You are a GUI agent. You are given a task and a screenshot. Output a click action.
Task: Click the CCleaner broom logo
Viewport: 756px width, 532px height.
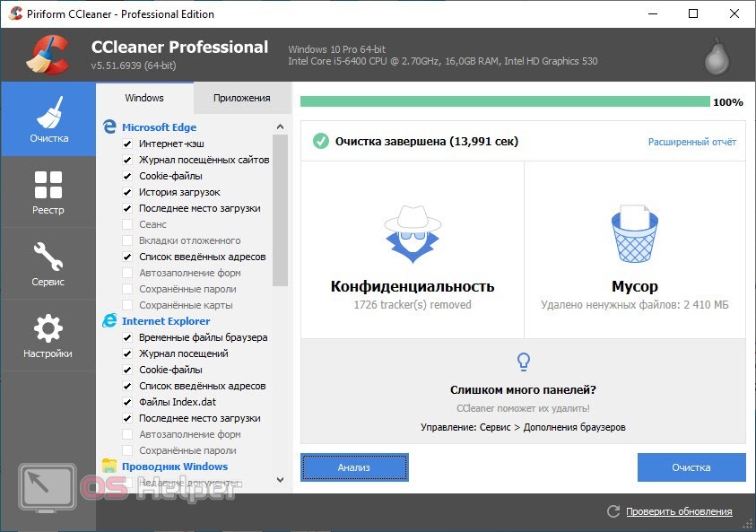click(48, 56)
